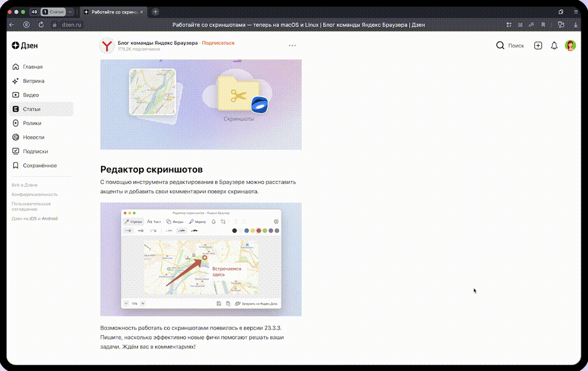Viewport: 588px width, 371px height.
Task: Click the 'Редактор скриншотов' heading
Action: pyautogui.click(x=151, y=170)
